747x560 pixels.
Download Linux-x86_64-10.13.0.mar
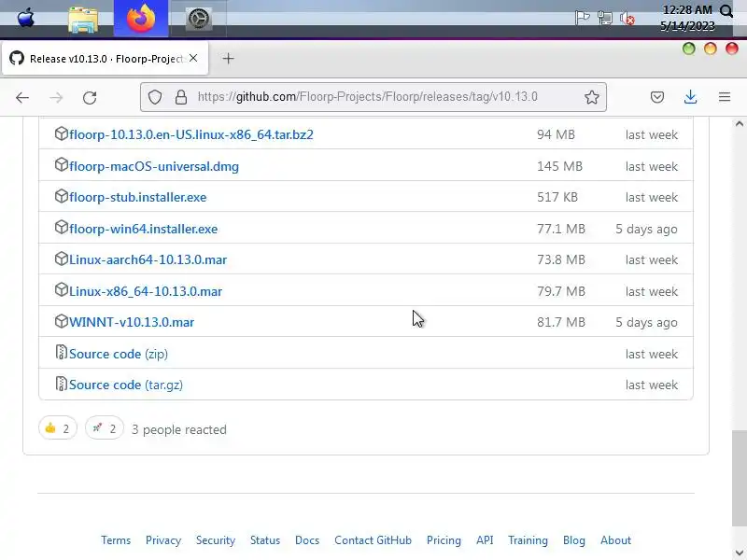[146, 291]
